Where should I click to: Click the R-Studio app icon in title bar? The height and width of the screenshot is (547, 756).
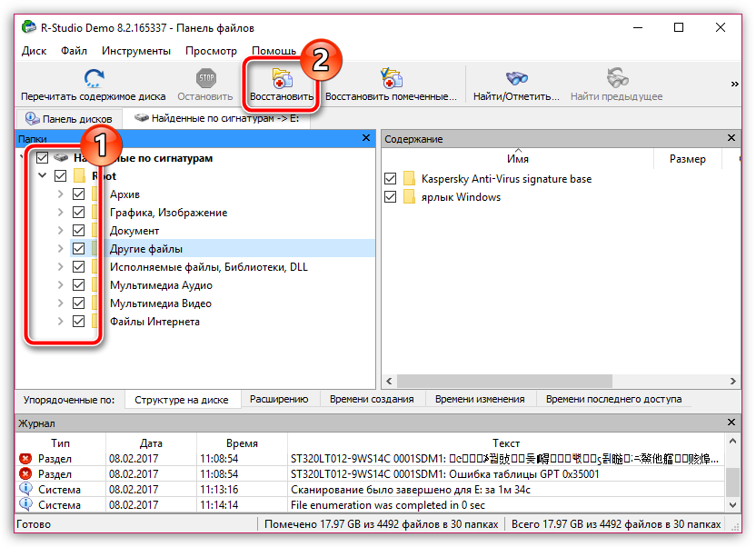(29, 27)
